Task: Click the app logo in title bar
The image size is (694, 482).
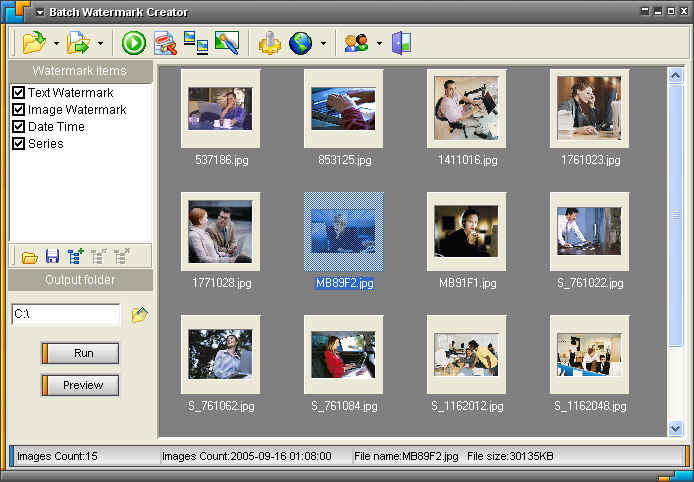Action: 15,12
